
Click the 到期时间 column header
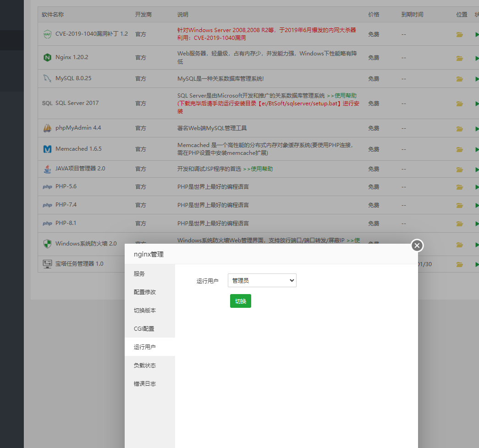point(412,14)
